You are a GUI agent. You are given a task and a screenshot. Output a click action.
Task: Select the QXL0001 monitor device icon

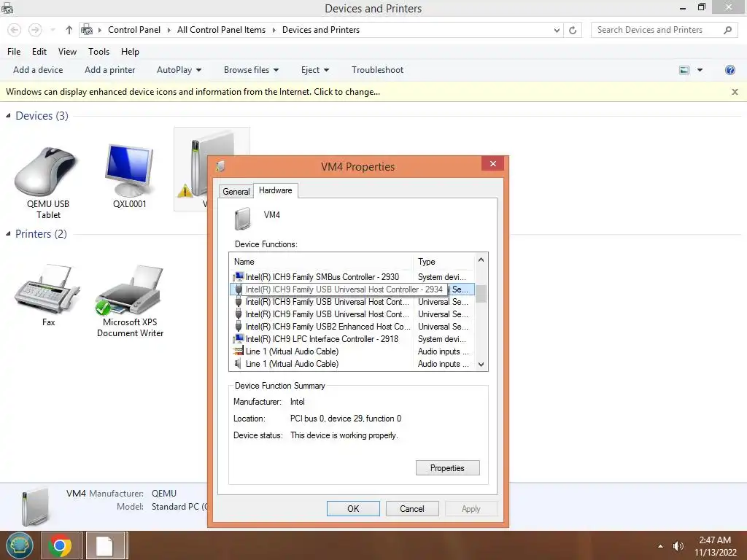pos(129,171)
